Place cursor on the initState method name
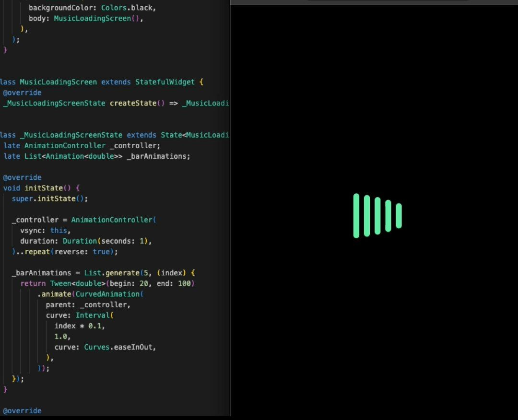The height and width of the screenshot is (420, 518). [x=45, y=188]
